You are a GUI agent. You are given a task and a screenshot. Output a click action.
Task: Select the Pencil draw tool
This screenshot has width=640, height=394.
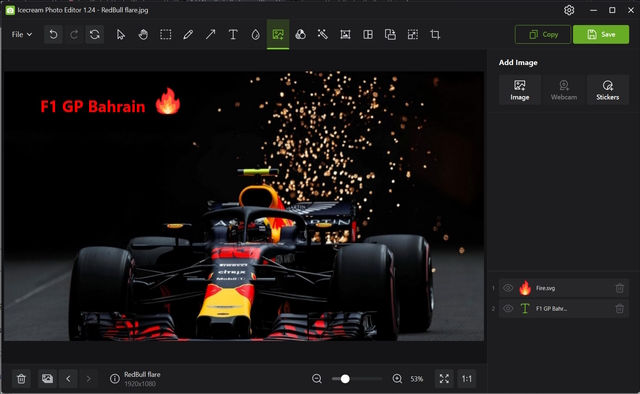point(188,35)
